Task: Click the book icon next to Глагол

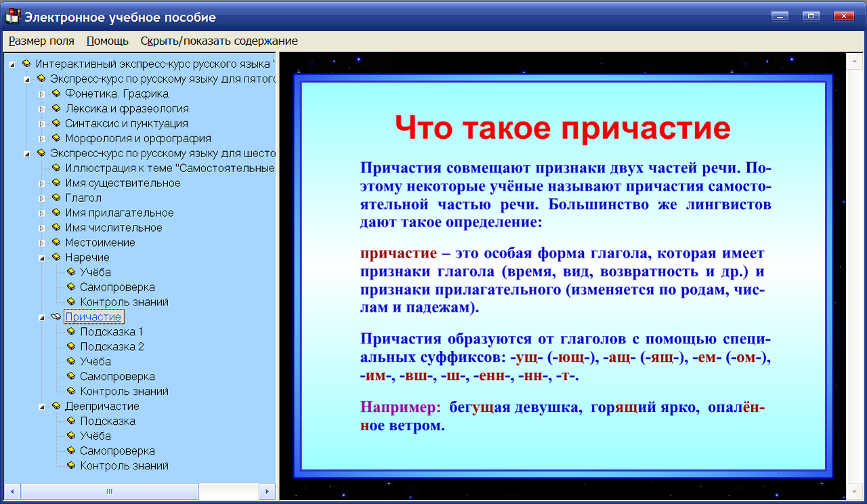Action: pos(55,198)
